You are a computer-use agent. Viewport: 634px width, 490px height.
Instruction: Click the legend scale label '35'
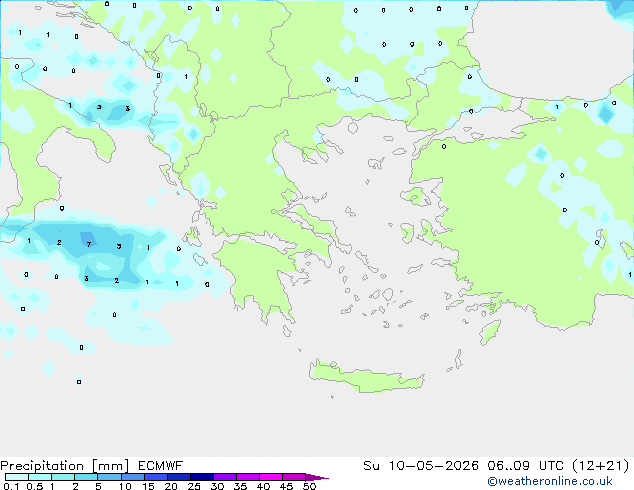[240, 486]
